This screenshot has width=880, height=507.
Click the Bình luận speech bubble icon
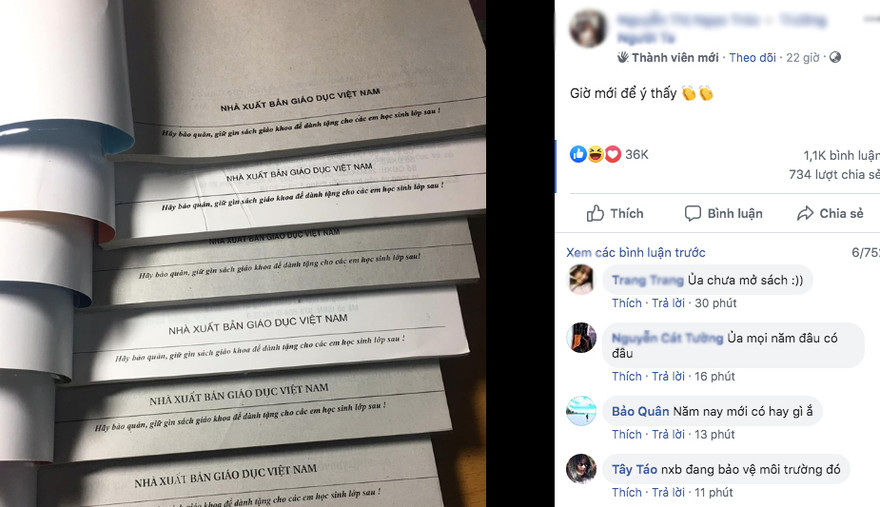point(693,213)
